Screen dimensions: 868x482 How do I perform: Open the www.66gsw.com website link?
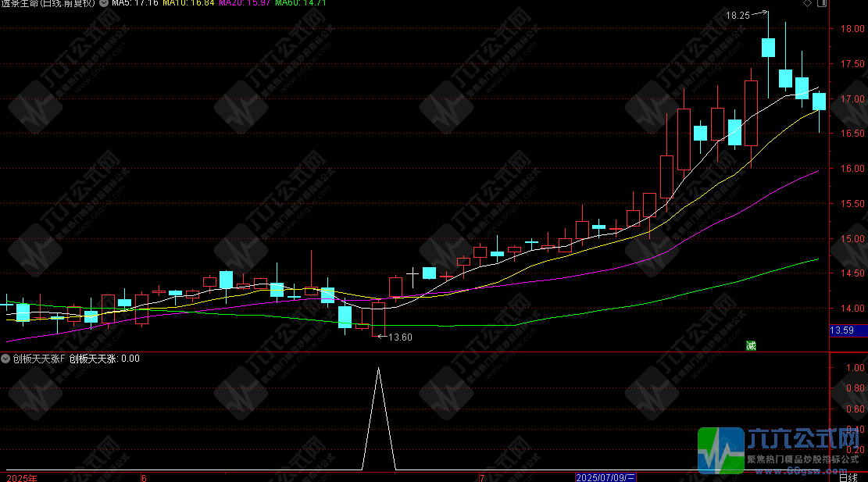[804, 471]
